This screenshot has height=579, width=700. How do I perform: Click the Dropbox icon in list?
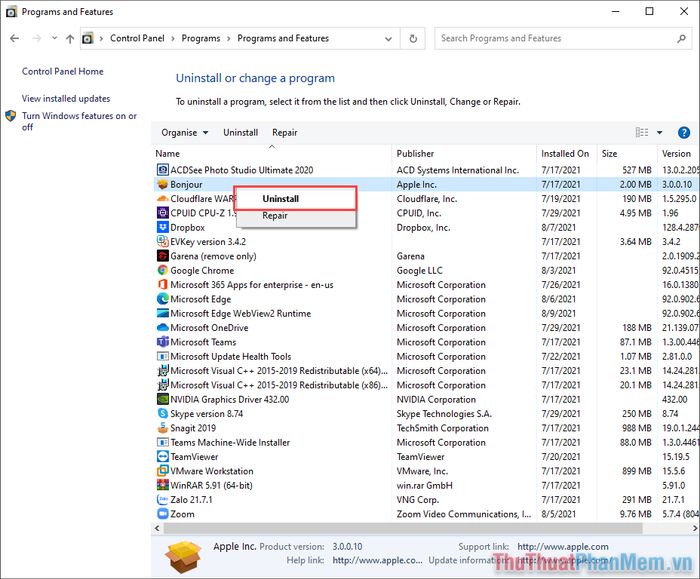pos(163,227)
